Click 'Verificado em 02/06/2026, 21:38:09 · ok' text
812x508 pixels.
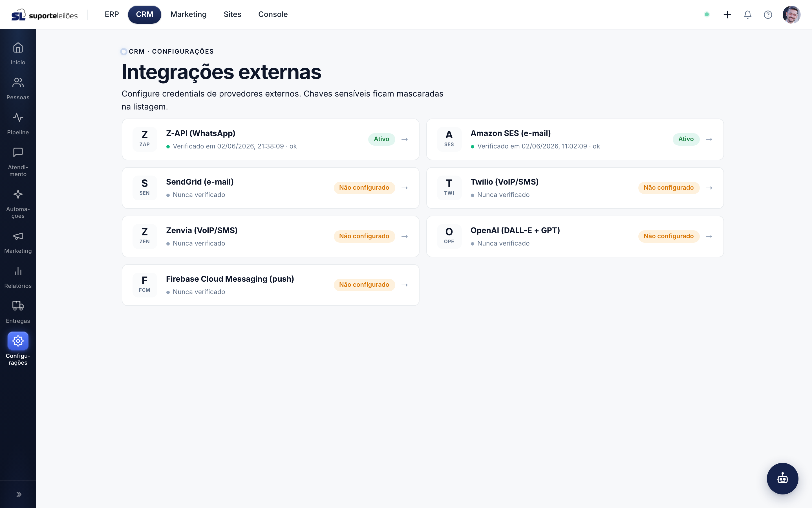coord(235,146)
